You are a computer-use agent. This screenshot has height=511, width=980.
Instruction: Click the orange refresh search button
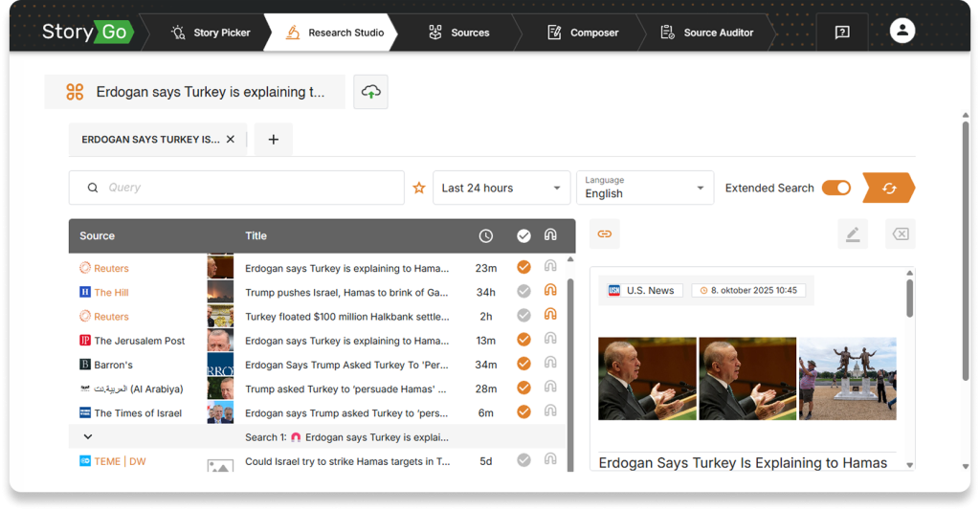tap(888, 188)
